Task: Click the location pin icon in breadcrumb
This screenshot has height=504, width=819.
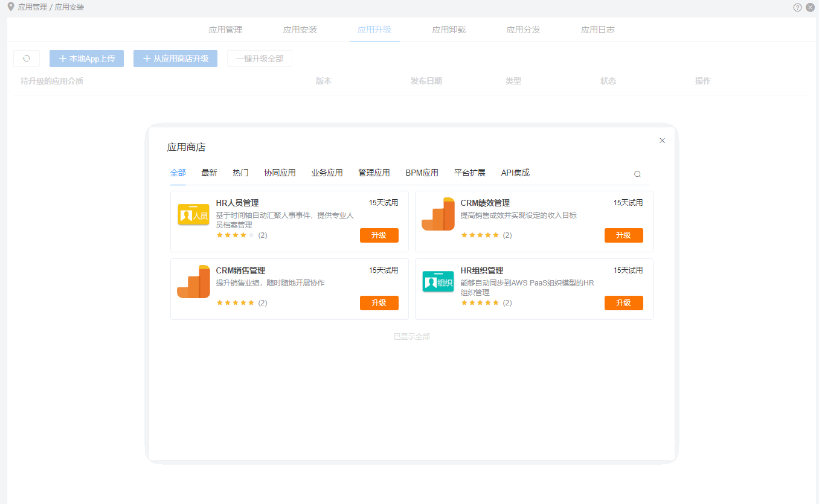Action: [10, 7]
